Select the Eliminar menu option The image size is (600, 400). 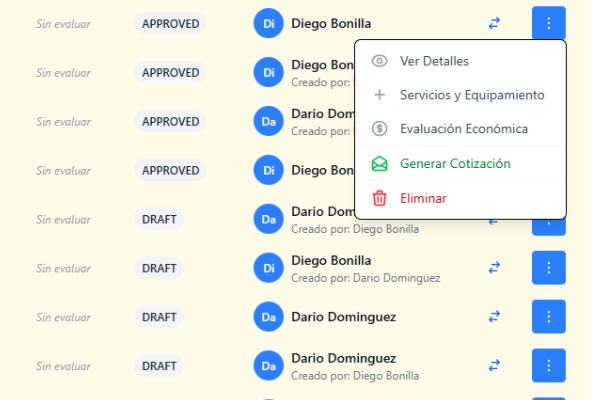click(423, 198)
